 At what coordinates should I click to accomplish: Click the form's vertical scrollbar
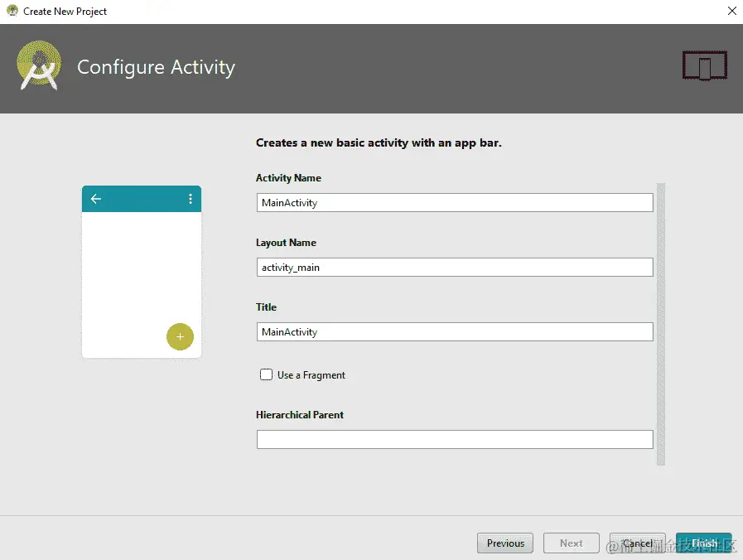tap(660, 324)
